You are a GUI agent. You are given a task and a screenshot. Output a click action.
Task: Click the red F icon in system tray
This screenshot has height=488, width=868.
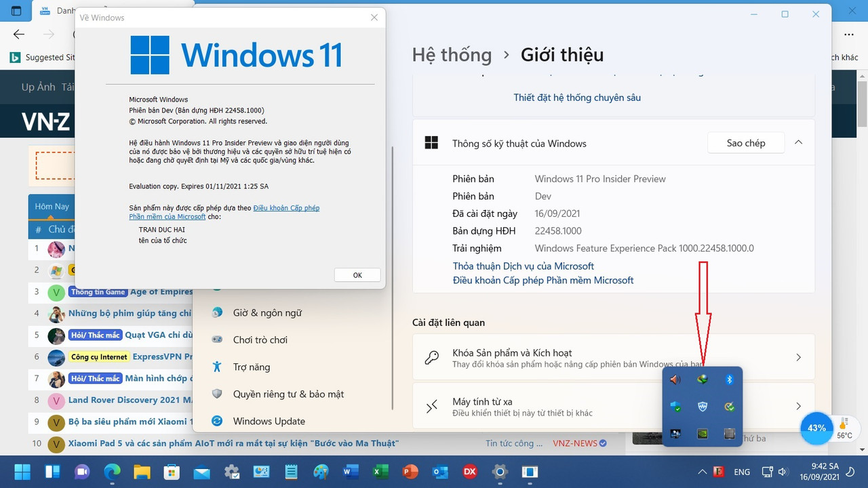click(x=719, y=472)
